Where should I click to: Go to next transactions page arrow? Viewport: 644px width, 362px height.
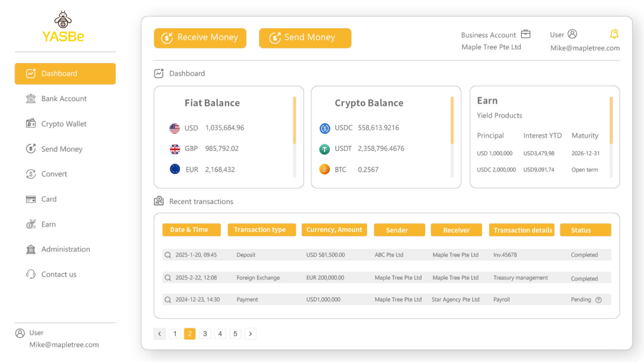pos(251,334)
